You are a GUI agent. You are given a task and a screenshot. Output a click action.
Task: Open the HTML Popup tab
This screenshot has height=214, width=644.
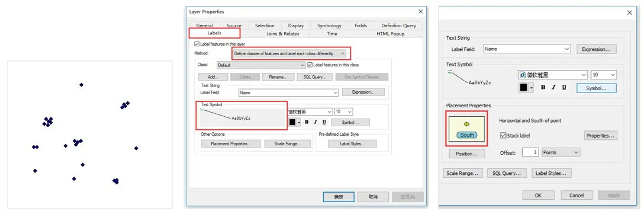[x=390, y=34]
